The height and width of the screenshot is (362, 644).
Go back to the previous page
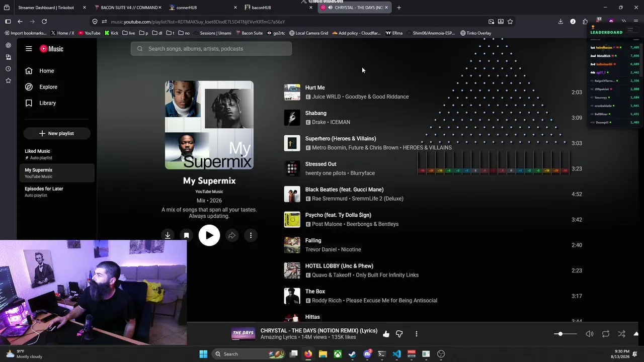coord(20,22)
